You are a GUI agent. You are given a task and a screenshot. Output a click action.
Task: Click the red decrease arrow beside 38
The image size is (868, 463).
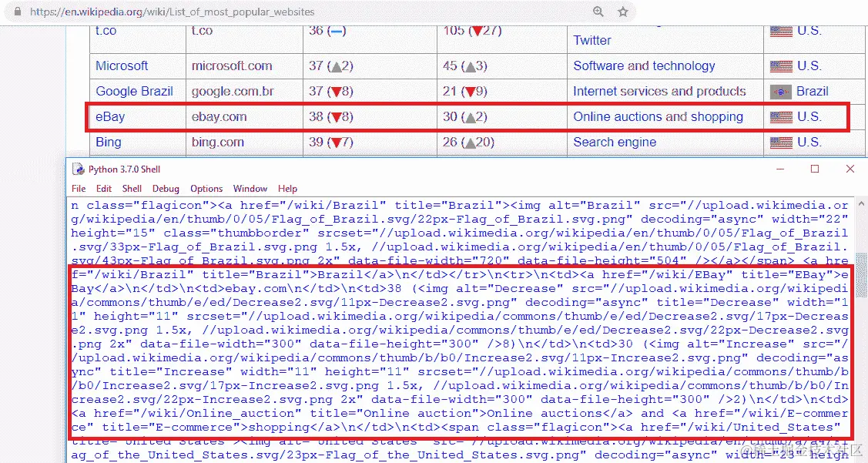pyautogui.click(x=335, y=117)
